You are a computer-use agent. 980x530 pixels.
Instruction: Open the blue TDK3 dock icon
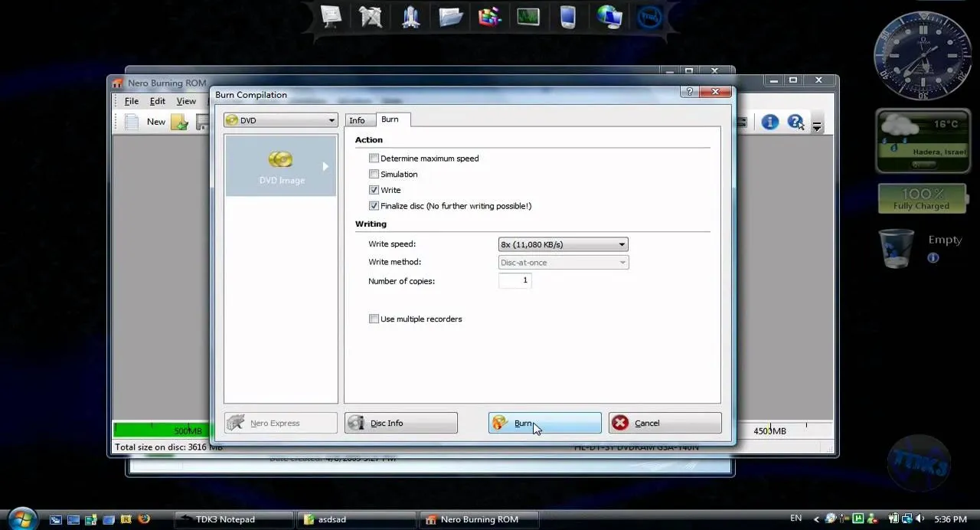point(649,16)
